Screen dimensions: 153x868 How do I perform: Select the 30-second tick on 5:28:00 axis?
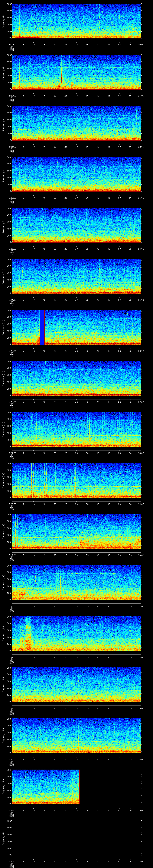click(x=77, y=504)
